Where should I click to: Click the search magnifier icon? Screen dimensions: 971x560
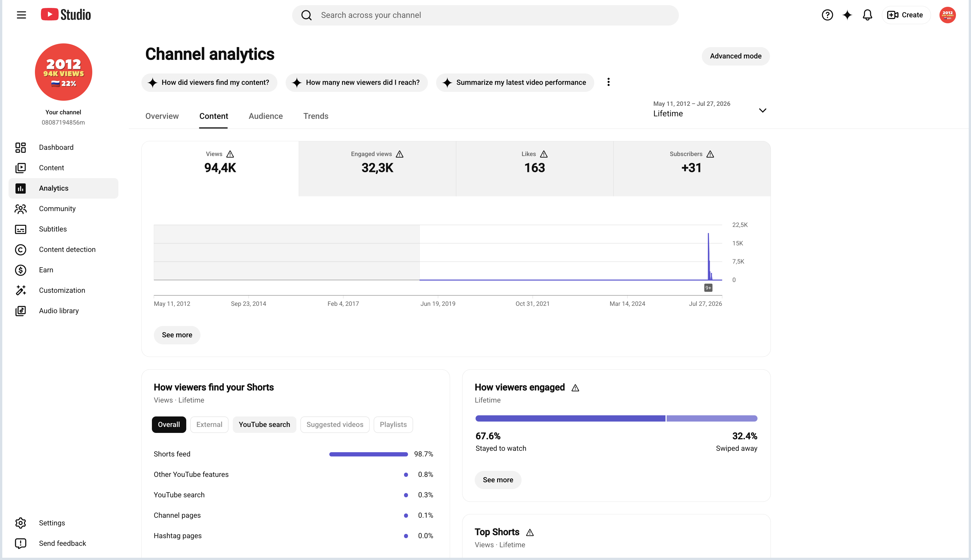click(x=306, y=15)
